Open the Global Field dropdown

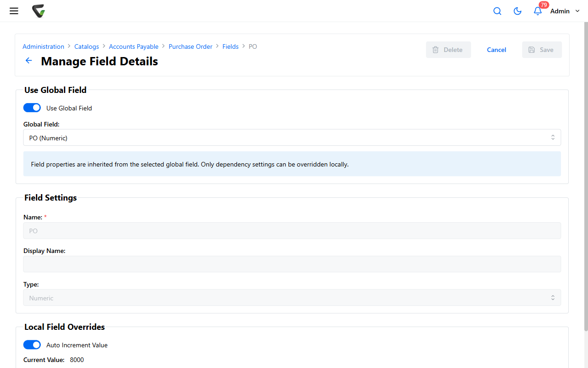click(x=292, y=138)
